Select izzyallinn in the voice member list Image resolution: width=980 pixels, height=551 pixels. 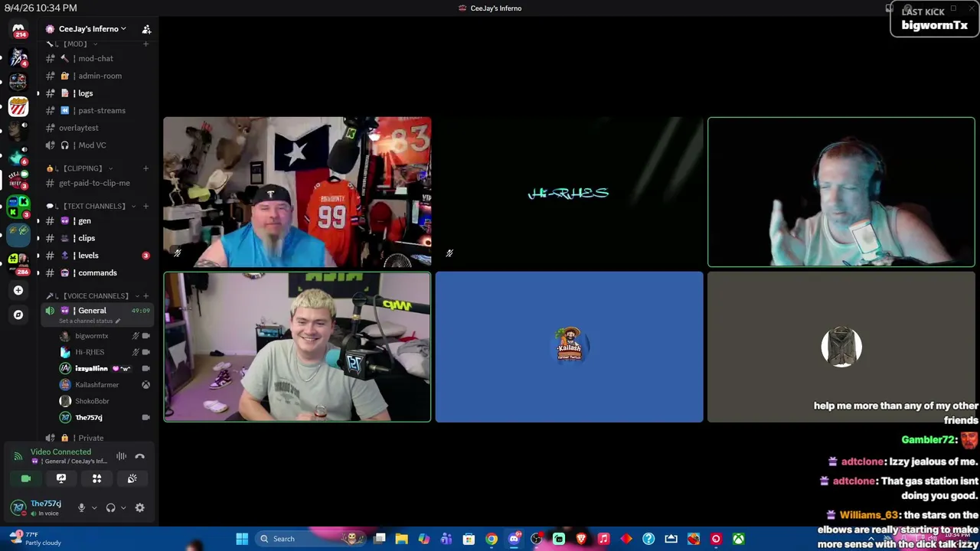point(105,368)
